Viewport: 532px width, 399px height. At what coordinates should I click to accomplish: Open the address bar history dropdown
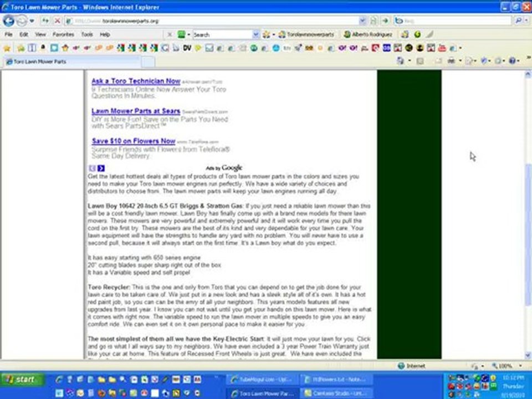pyautogui.click(x=362, y=21)
